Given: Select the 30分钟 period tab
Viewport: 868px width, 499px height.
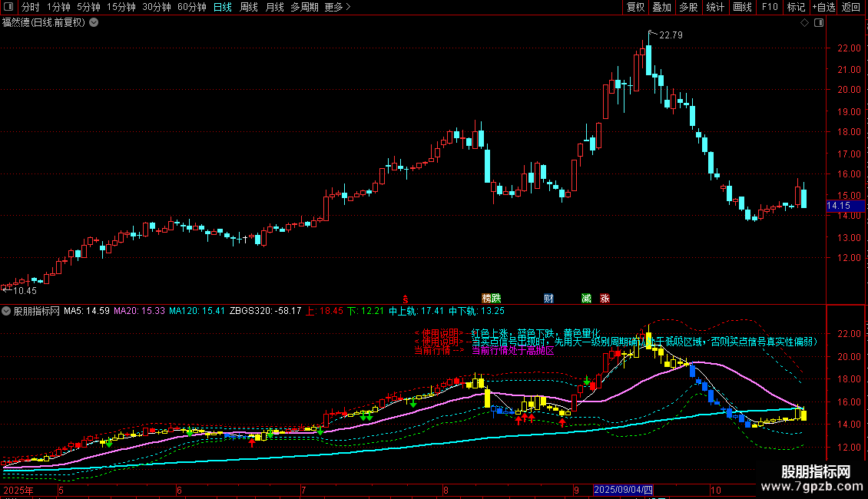Looking at the screenshot, I should click(x=157, y=7).
